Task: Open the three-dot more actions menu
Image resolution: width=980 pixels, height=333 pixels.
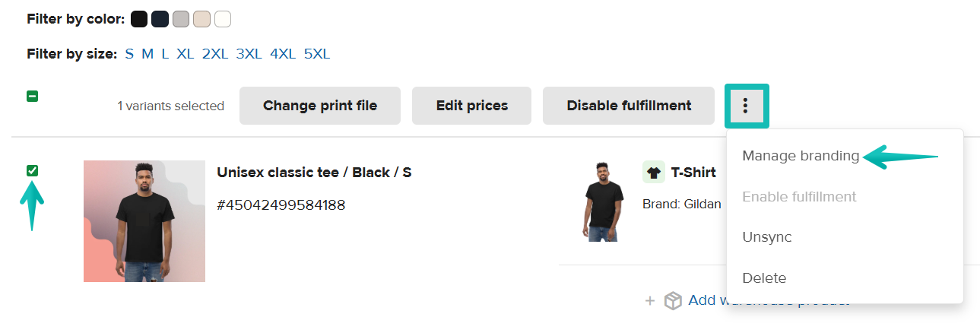Action: 746,106
